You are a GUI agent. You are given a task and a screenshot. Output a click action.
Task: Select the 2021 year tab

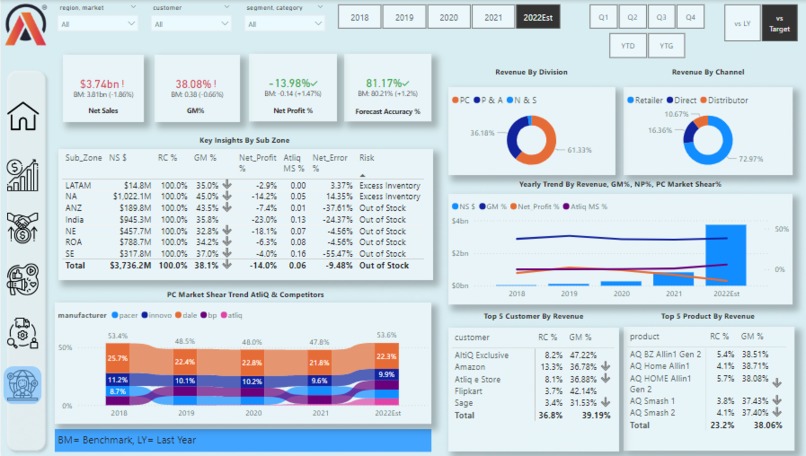click(493, 17)
